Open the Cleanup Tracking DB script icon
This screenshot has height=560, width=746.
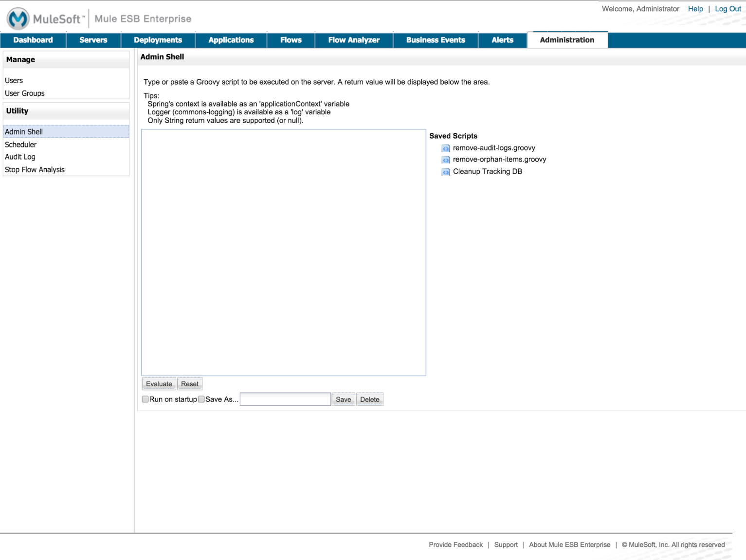point(445,171)
